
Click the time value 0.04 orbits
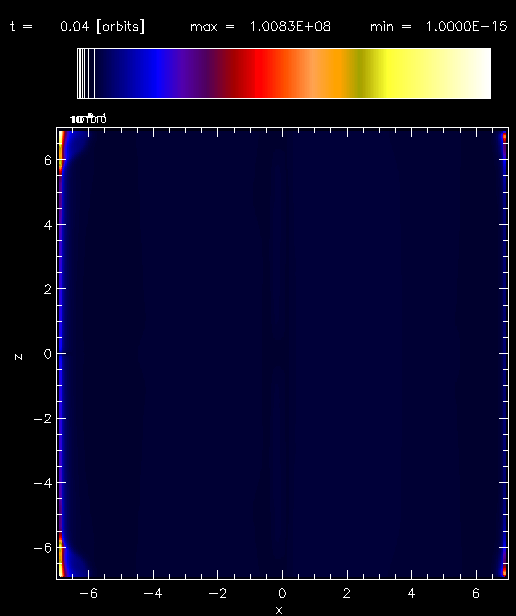[102, 26]
